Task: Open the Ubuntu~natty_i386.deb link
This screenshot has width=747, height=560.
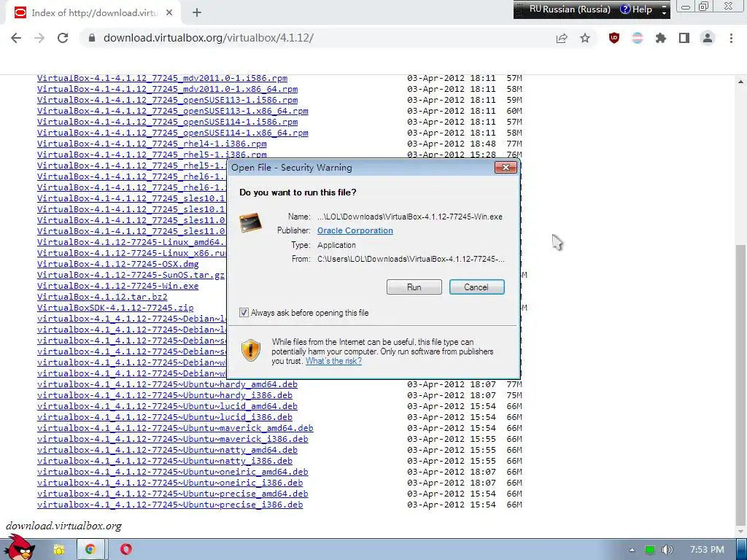Action: [164, 461]
